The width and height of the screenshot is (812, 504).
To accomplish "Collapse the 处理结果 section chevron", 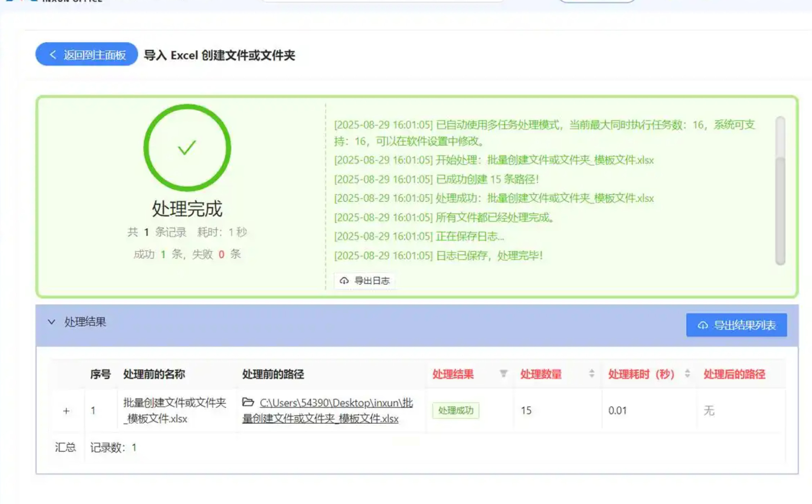I will [x=52, y=322].
